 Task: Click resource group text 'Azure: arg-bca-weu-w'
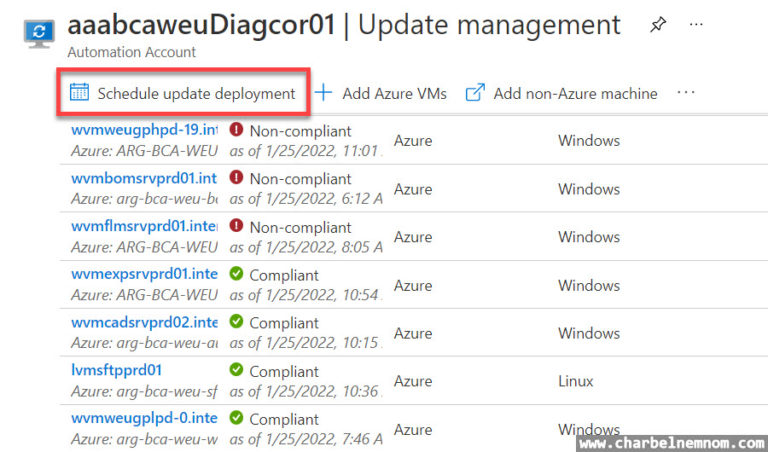144,439
